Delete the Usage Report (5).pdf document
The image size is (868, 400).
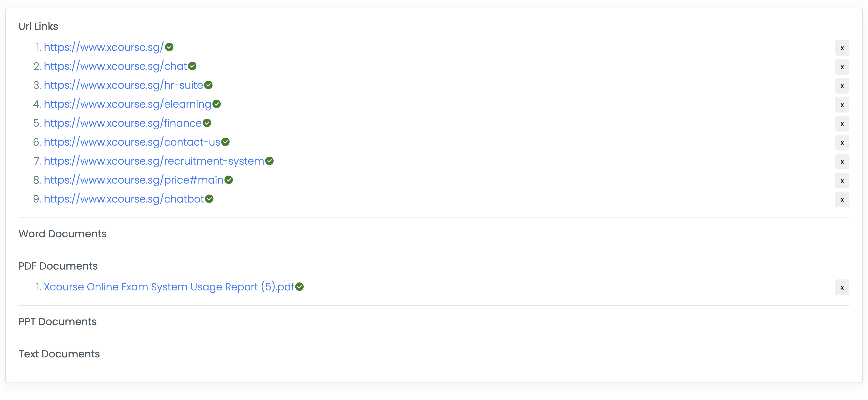click(842, 287)
